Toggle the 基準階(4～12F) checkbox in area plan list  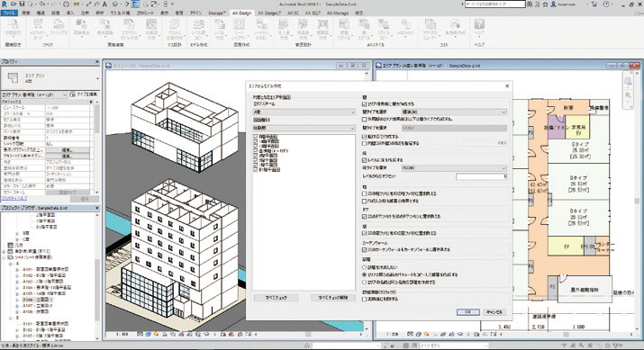click(x=256, y=150)
